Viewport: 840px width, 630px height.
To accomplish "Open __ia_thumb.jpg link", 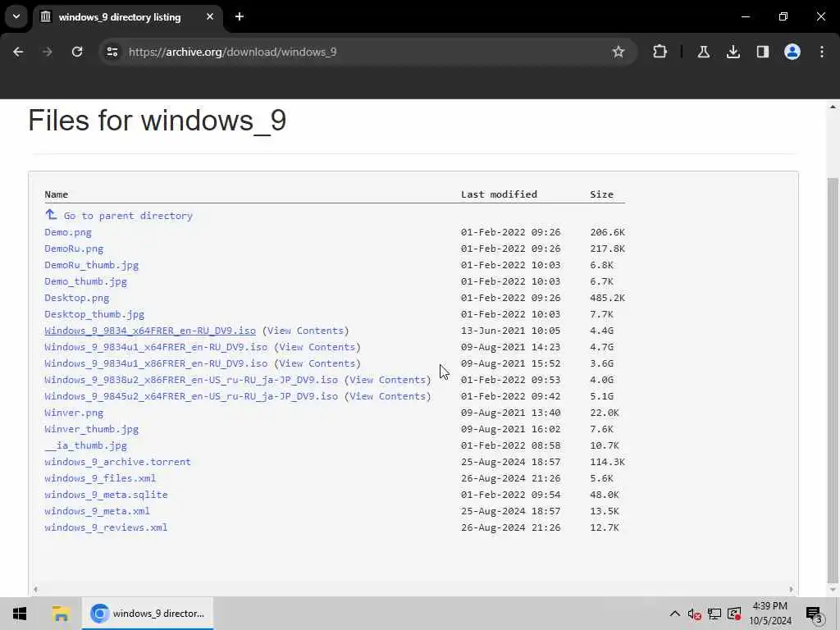I will (85, 445).
